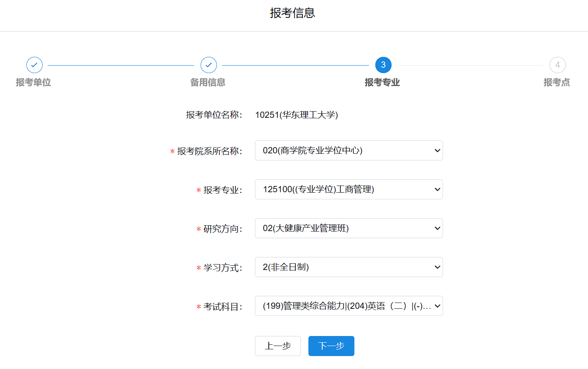Click the grey step 4 circle
This screenshot has width=588, height=369.
pyautogui.click(x=557, y=65)
